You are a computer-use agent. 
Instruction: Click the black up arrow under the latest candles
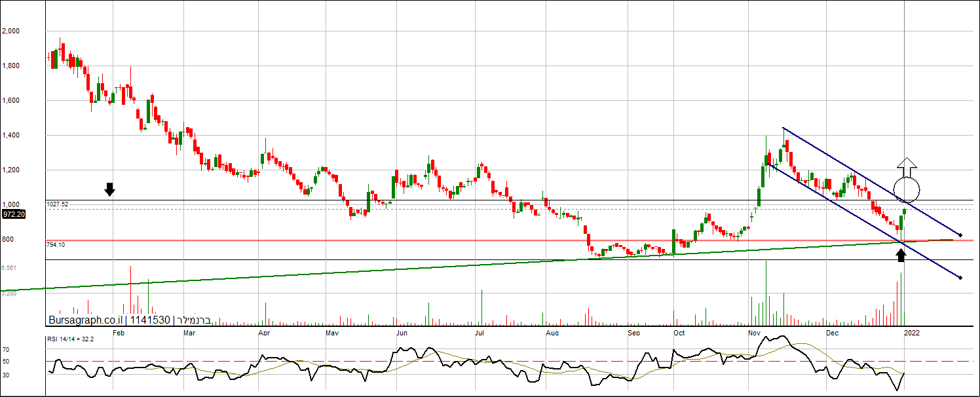pos(901,255)
